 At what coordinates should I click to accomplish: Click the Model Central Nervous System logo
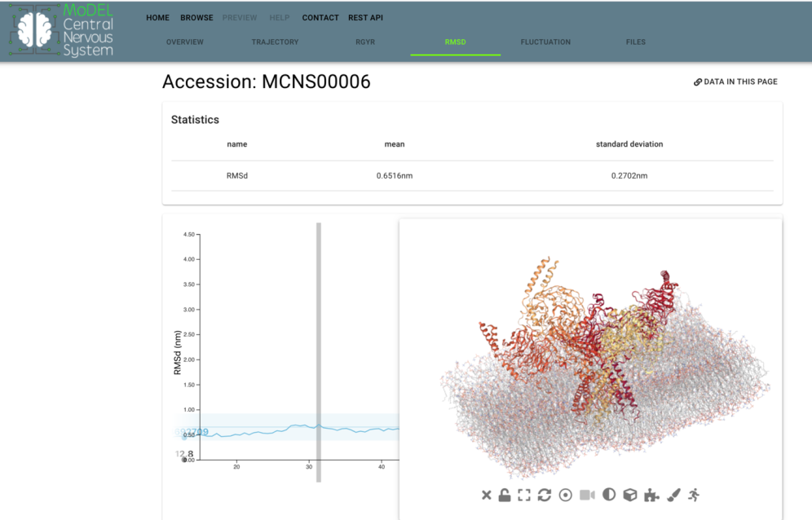pyautogui.click(x=61, y=30)
